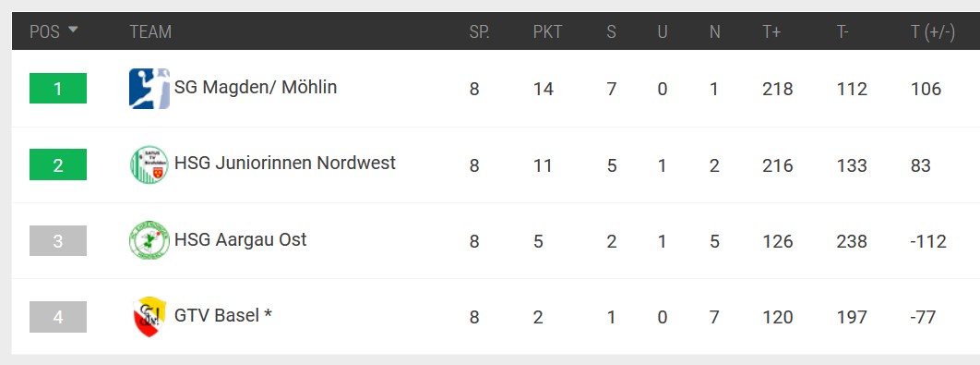Viewport: 980px width, 365px height.
Task: Click green position 2 badge
Action: [58, 164]
